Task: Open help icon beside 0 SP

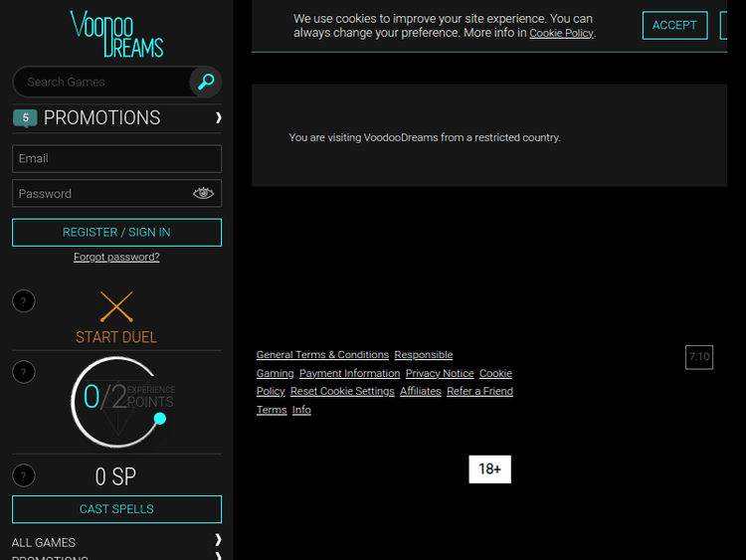Action: click(24, 475)
